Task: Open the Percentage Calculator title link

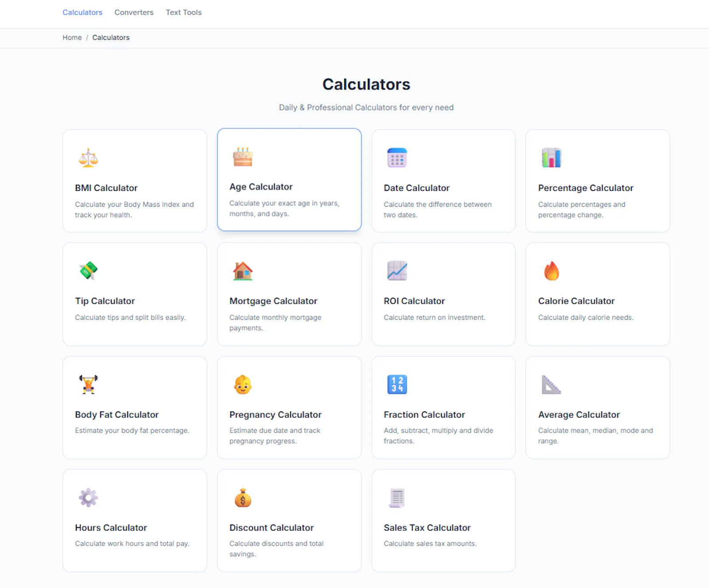Action: tap(586, 188)
